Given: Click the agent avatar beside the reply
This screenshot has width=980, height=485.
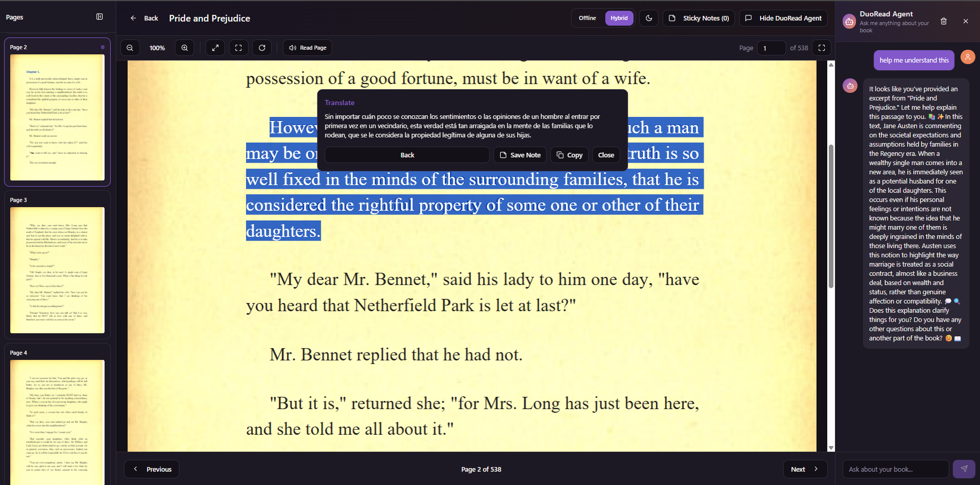Looking at the screenshot, I should click(850, 86).
